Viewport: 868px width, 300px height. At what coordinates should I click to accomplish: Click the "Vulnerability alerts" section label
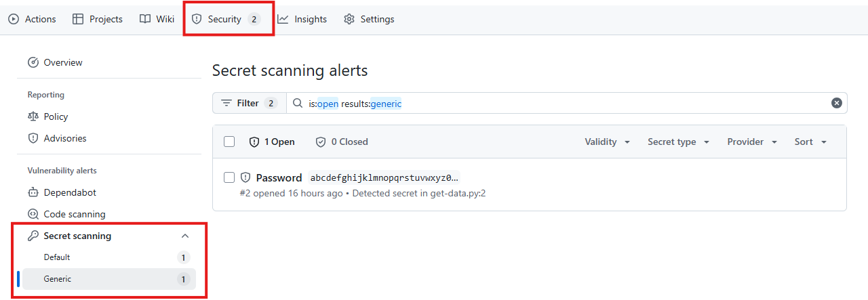click(62, 171)
